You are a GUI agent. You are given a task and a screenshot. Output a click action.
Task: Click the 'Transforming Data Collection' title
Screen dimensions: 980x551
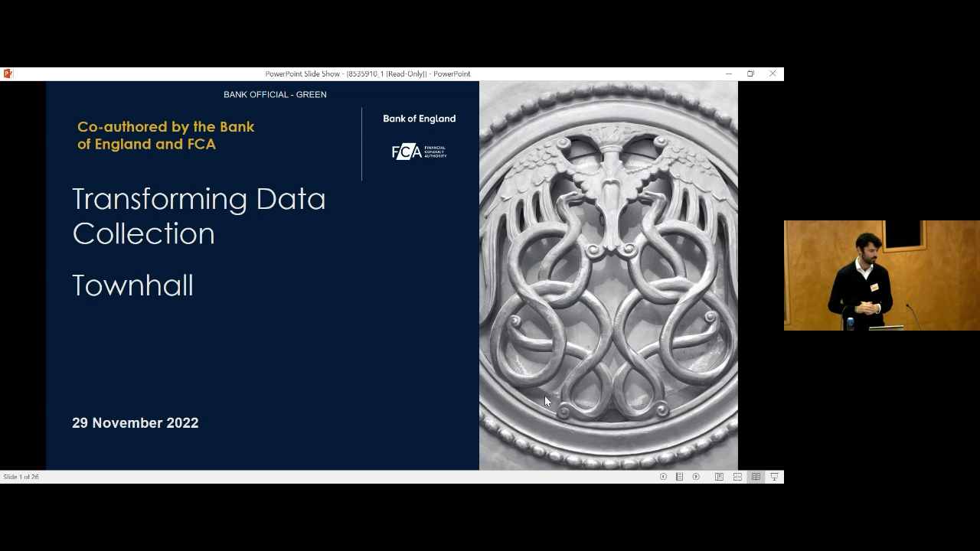pyautogui.click(x=199, y=216)
